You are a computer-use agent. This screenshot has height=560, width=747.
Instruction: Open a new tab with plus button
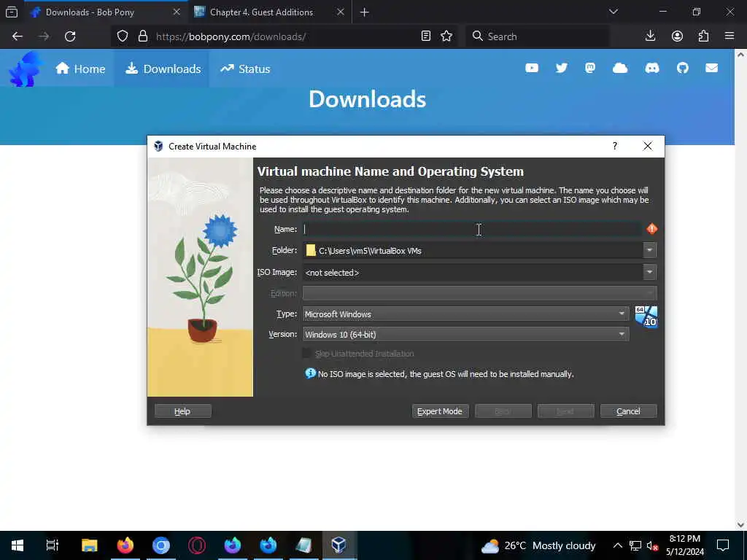365,12
